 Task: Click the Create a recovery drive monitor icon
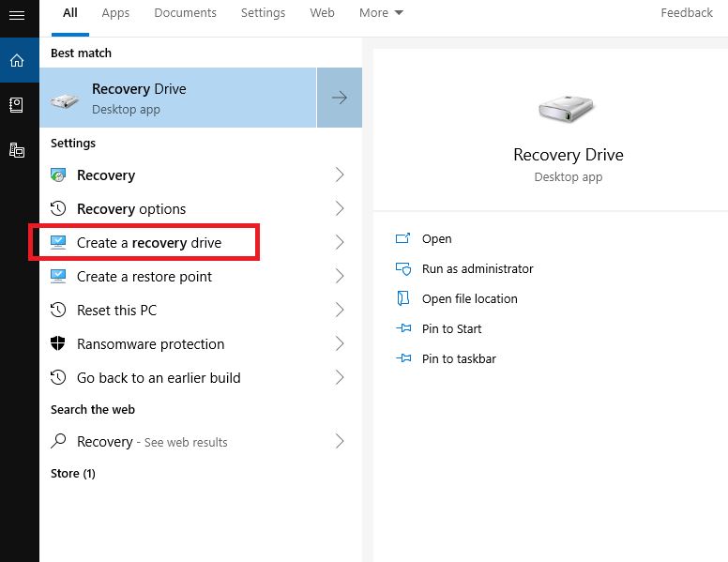point(58,242)
